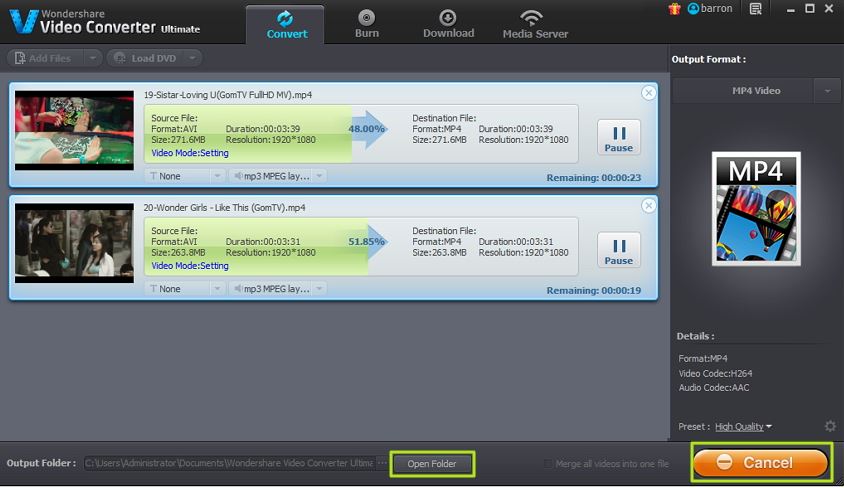Open subtitle None dropdown for Wonder Girls video
This screenshot has width=844, height=488.
tap(184, 289)
